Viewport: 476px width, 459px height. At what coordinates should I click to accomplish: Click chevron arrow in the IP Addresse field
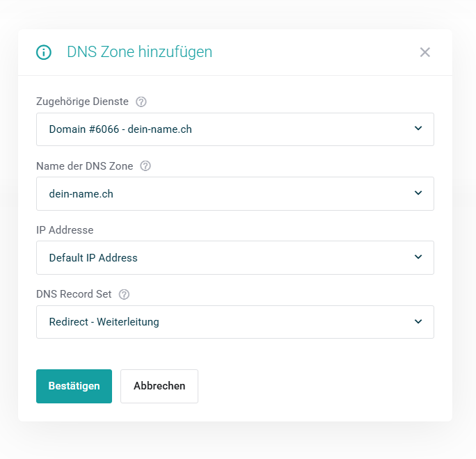pos(418,257)
